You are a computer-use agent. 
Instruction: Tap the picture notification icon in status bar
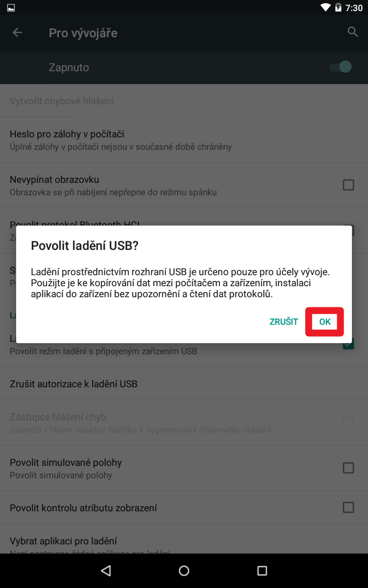[11, 8]
